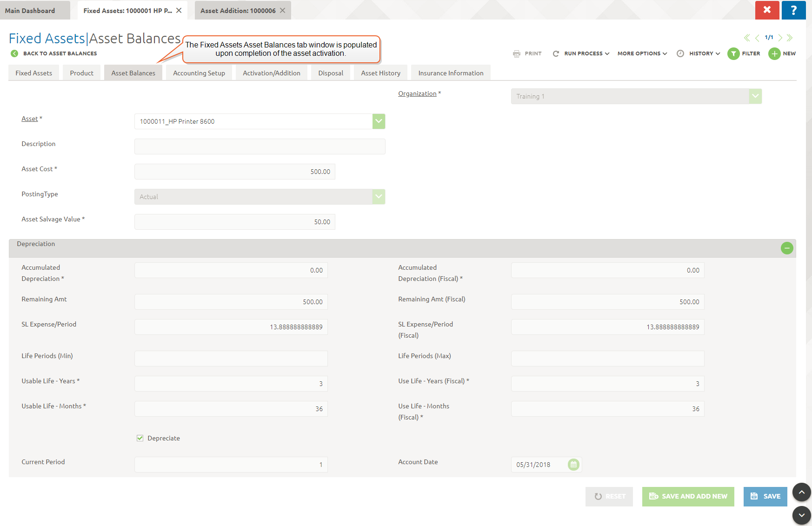Viewport: 812px width, 526px height.
Task: Click the Print printer icon
Action: click(516, 54)
